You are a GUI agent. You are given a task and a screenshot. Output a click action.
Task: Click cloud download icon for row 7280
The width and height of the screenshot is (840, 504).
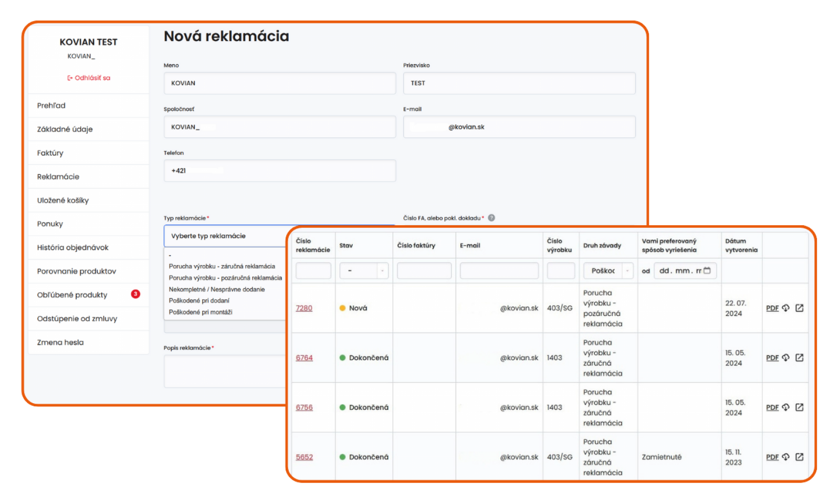coord(785,308)
